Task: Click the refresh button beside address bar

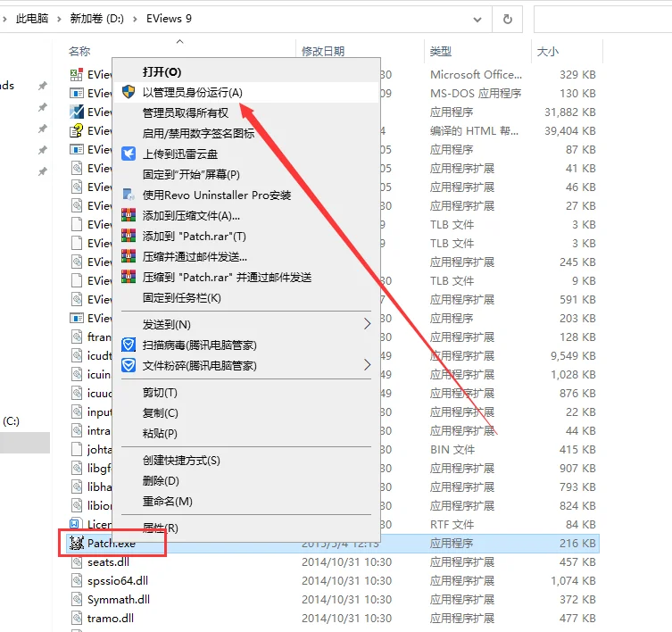Action: click(508, 19)
